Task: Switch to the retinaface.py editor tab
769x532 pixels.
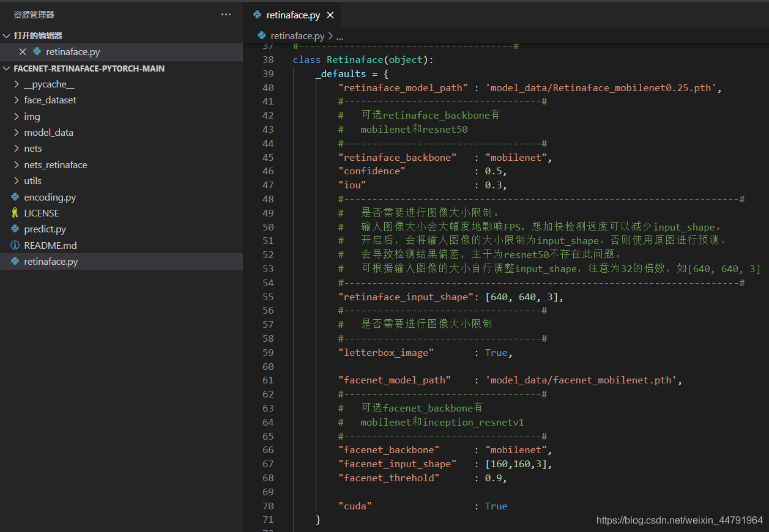Action: click(x=293, y=15)
